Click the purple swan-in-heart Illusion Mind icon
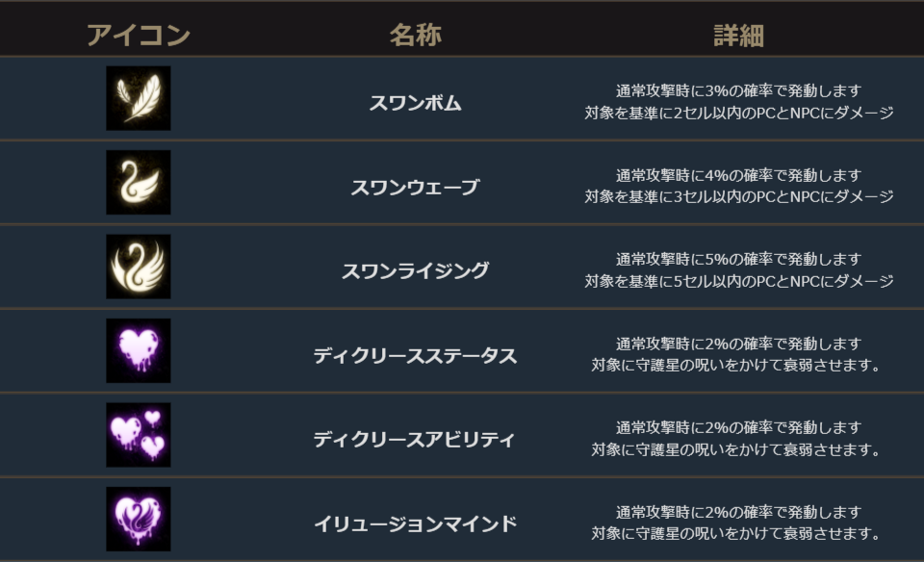Image resolution: width=924 pixels, height=562 pixels. tap(139, 519)
